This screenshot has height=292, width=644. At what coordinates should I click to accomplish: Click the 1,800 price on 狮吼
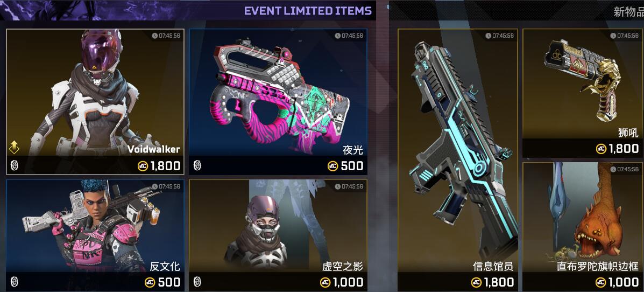(624, 149)
